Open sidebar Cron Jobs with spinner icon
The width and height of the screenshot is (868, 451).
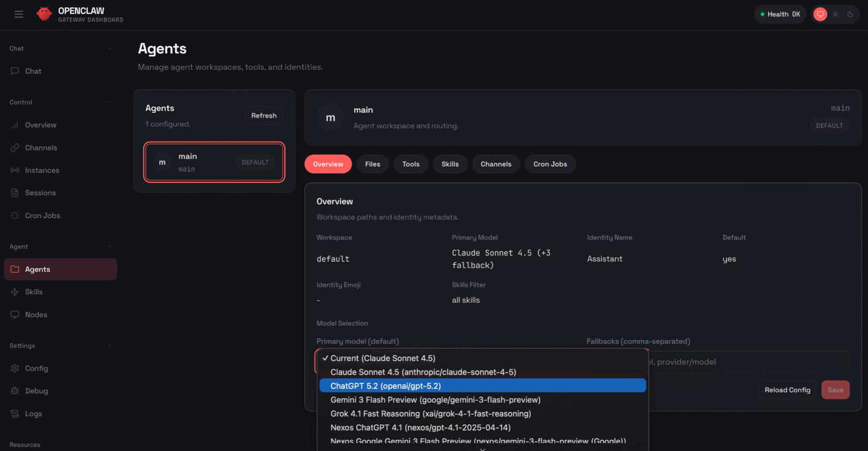point(15,216)
